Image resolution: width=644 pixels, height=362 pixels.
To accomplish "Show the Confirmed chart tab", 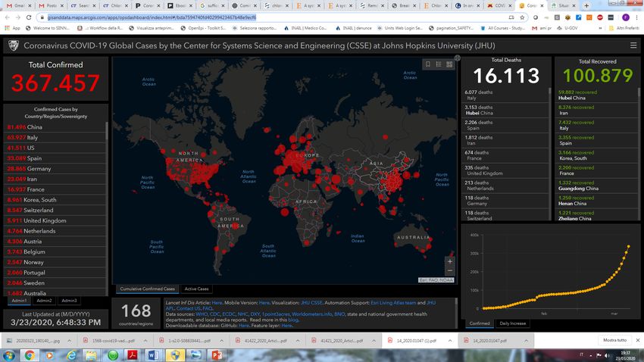I will [480, 323].
